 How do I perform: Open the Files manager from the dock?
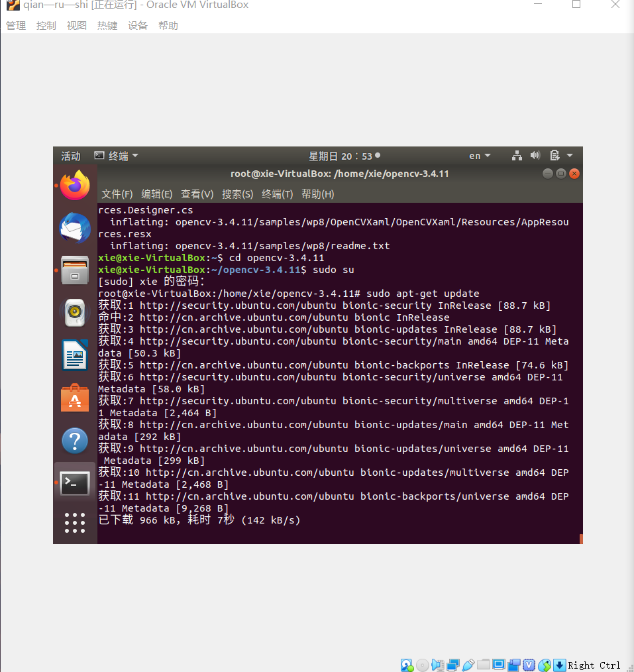(75, 270)
